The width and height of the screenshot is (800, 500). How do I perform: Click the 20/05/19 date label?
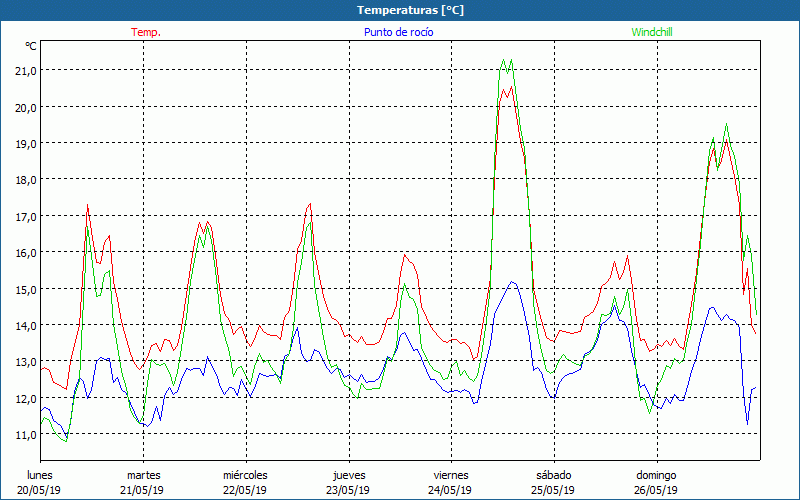pos(39,490)
